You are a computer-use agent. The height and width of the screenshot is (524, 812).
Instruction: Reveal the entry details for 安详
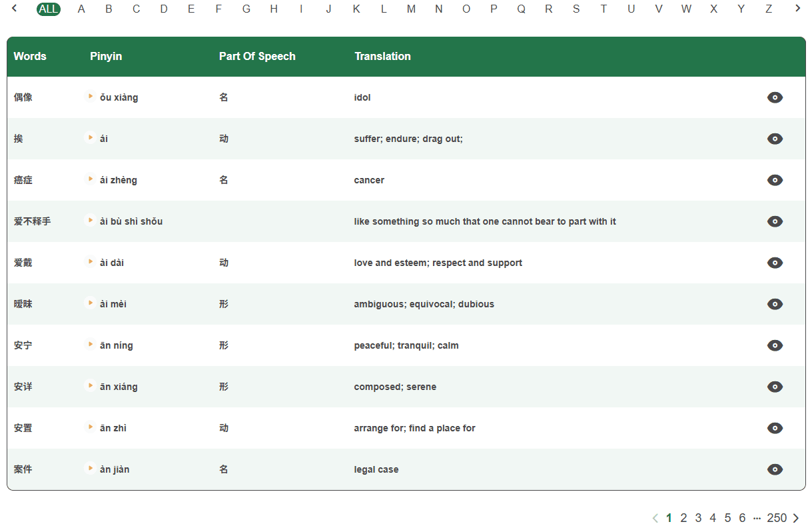tap(775, 387)
